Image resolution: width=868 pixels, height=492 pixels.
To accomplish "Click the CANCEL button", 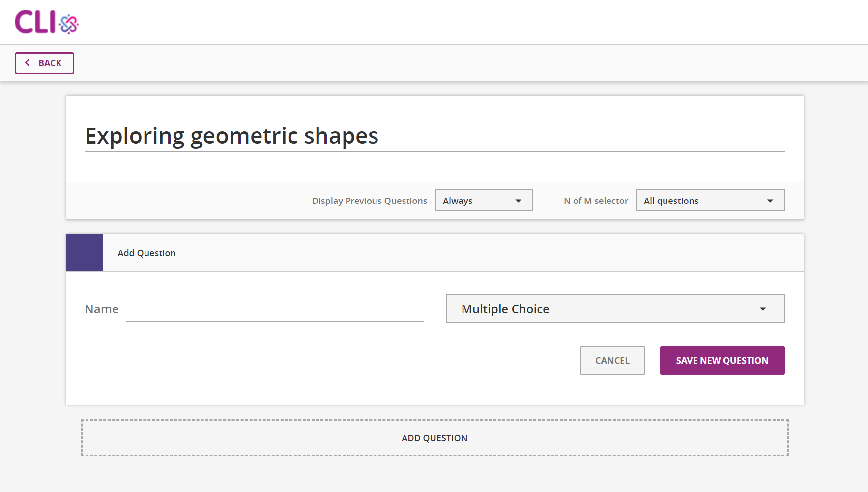I will pyautogui.click(x=612, y=360).
